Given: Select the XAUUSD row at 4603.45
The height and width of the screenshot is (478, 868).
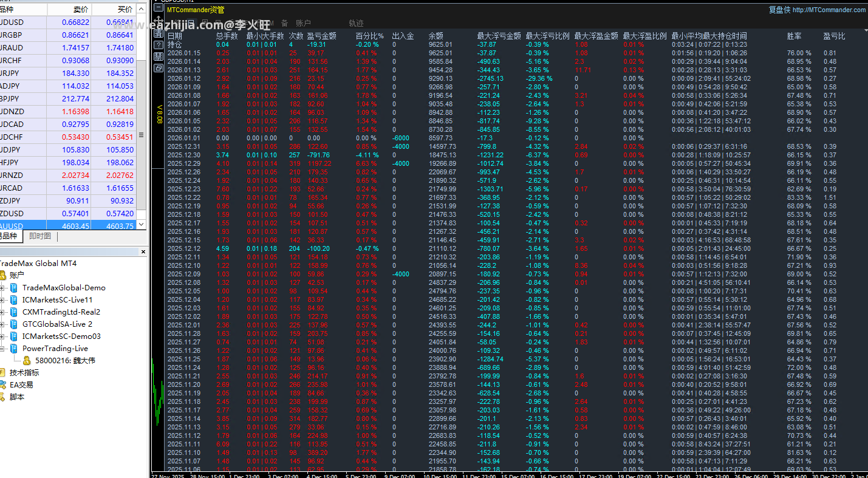Looking at the screenshot, I should 69,226.
